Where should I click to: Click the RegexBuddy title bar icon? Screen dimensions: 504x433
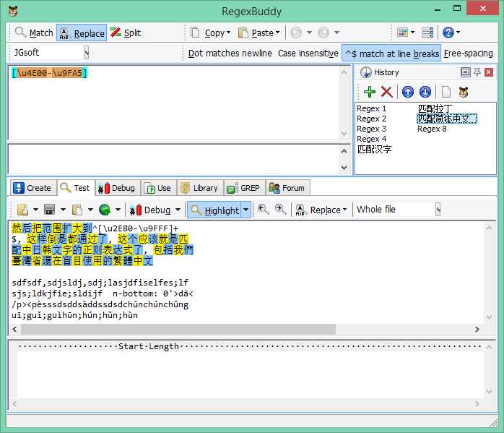[13, 12]
